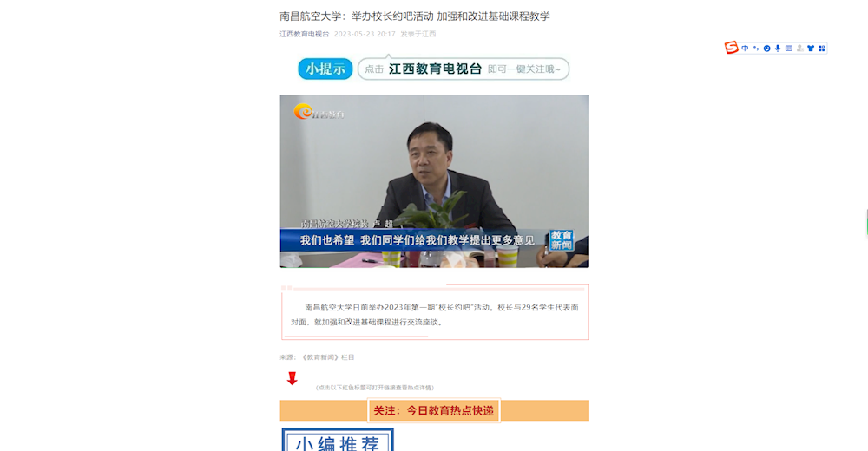Viewport: 868px width, 451px height.
Task: Open the 江西教育电视台 author link under title
Action: click(x=305, y=34)
